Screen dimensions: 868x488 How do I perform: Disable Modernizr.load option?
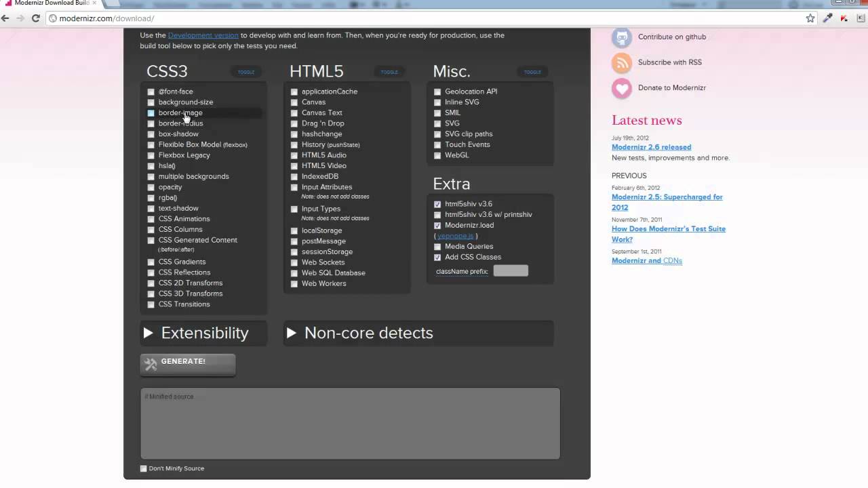pyautogui.click(x=437, y=226)
